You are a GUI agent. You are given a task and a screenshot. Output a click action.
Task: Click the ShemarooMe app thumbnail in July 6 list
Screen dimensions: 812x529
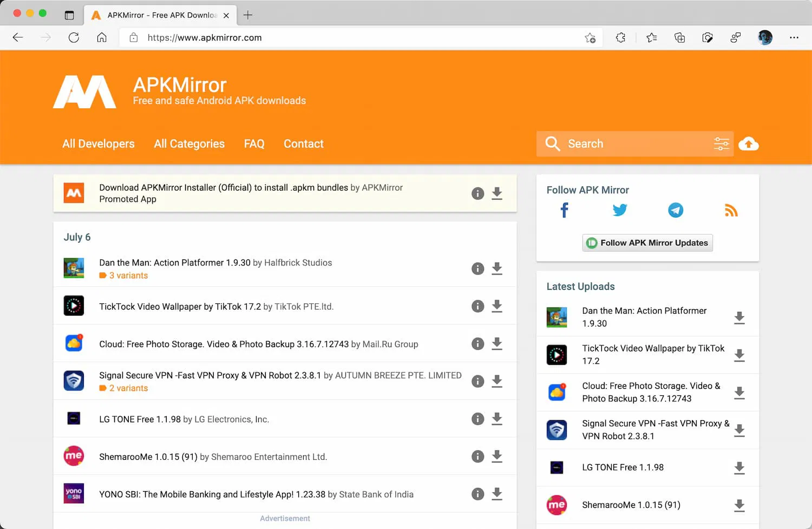(74, 456)
